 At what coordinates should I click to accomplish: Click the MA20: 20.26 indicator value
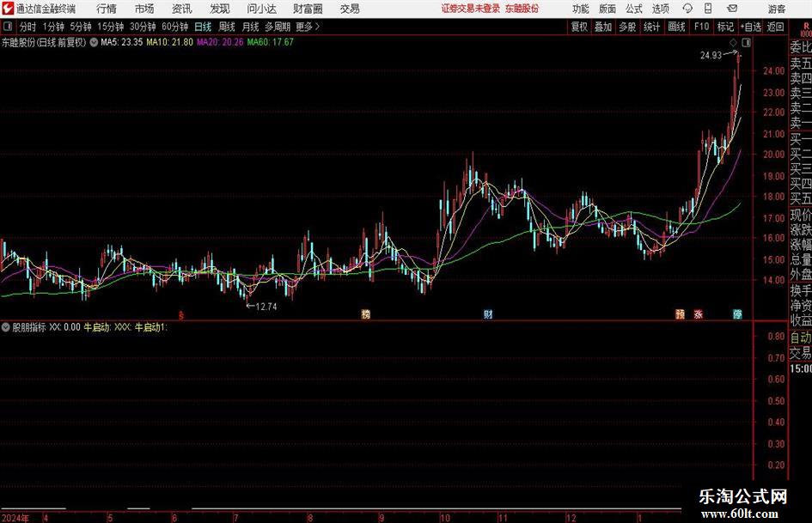pyautogui.click(x=220, y=42)
